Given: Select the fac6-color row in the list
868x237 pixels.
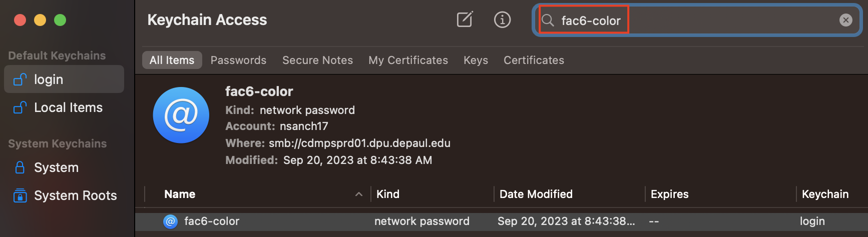Looking at the screenshot, I should (x=502, y=221).
